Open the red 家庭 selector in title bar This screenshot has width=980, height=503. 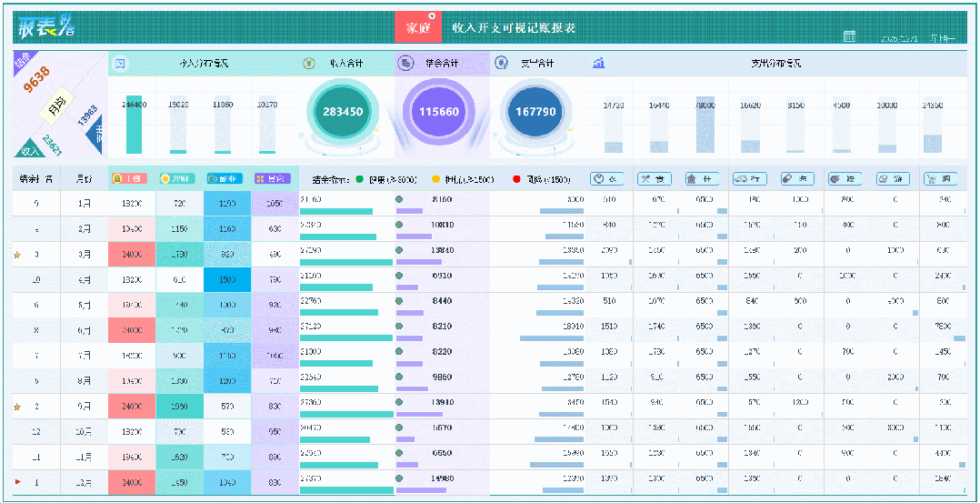point(418,27)
